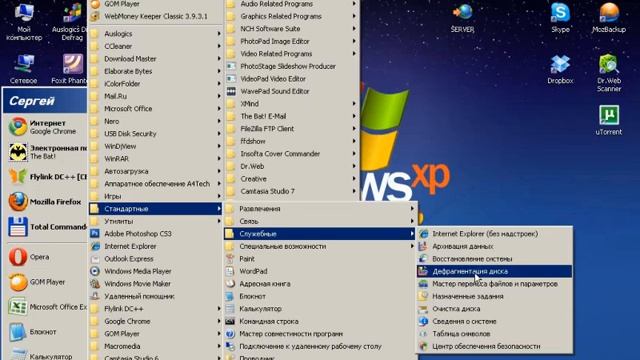Open Подключение к удаленному рабочему столу
The height and width of the screenshot is (360, 640).
[x=320, y=346]
